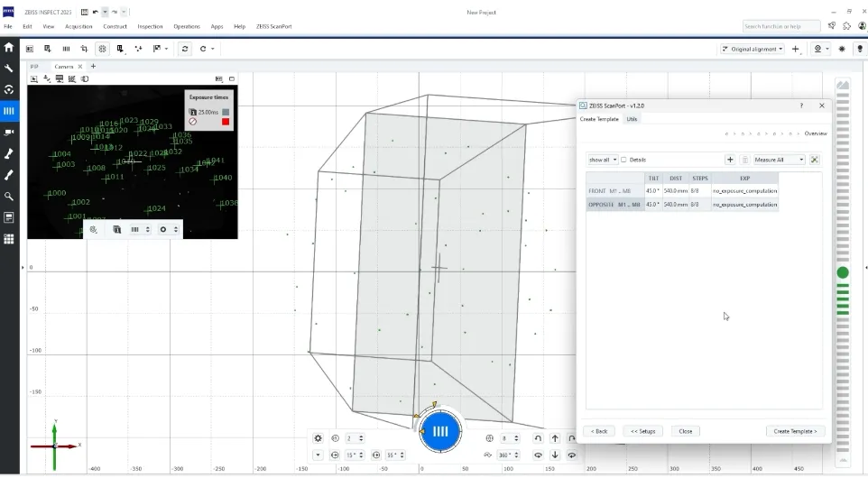
Task: Open the Original alignment dropdown
Action: pyautogui.click(x=753, y=49)
